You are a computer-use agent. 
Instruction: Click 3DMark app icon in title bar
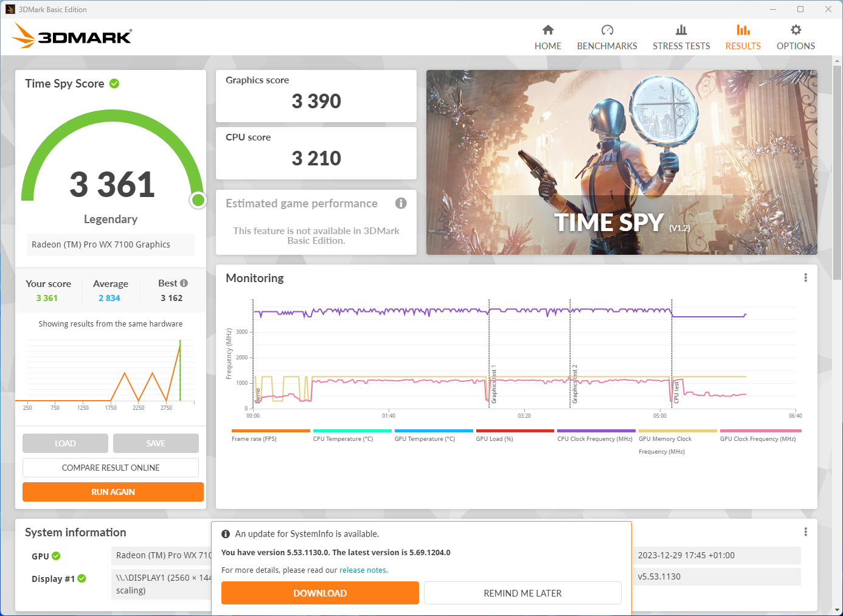[x=10, y=9]
